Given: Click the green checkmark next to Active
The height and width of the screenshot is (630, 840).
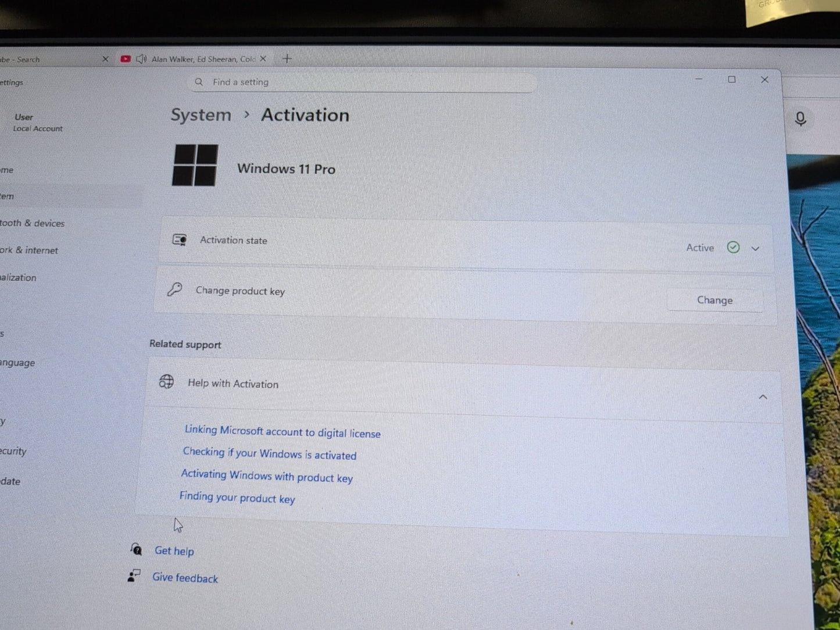Looking at the screenshot, I should tap(733, 248).
